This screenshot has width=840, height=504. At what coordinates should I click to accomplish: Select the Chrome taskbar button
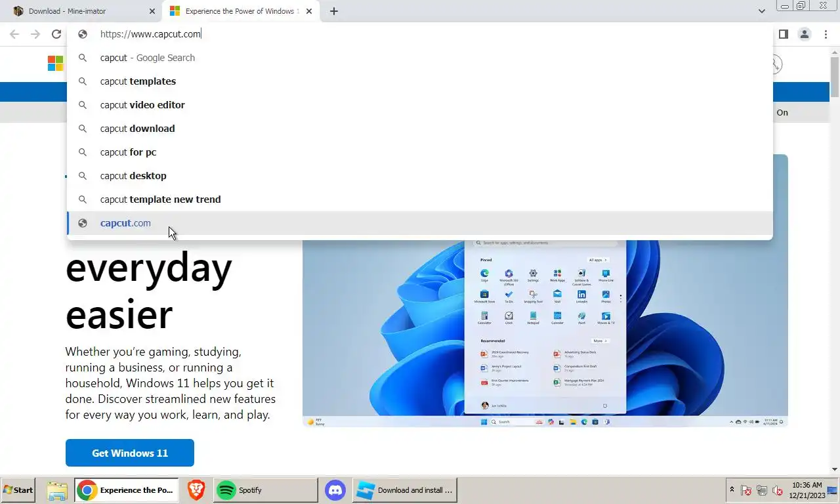126,490
